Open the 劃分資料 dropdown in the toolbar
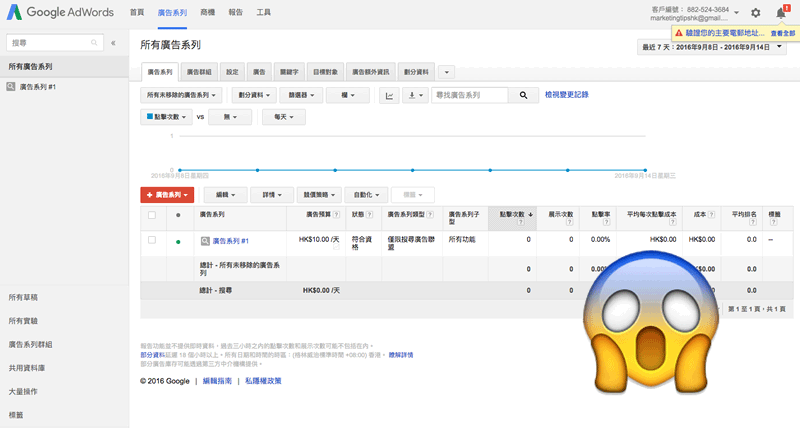This screenshot has width=800, height=428. coord(254,95)
